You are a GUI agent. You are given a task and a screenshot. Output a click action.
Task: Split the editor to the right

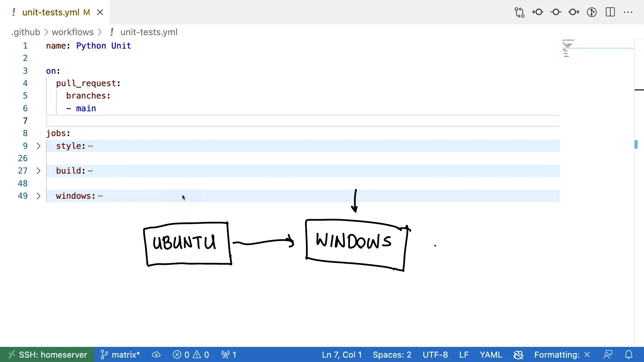pos(610,12)
